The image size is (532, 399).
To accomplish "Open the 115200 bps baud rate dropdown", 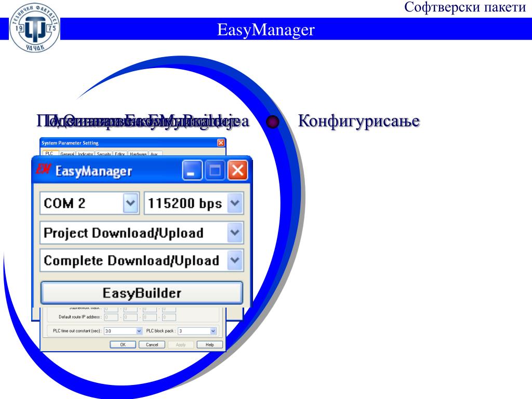I will tap(235, 203).
